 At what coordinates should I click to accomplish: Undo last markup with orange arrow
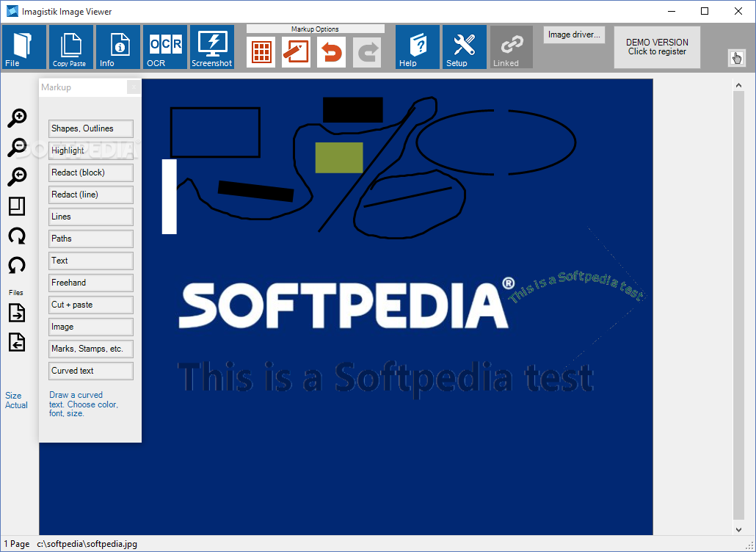[331, 51]
